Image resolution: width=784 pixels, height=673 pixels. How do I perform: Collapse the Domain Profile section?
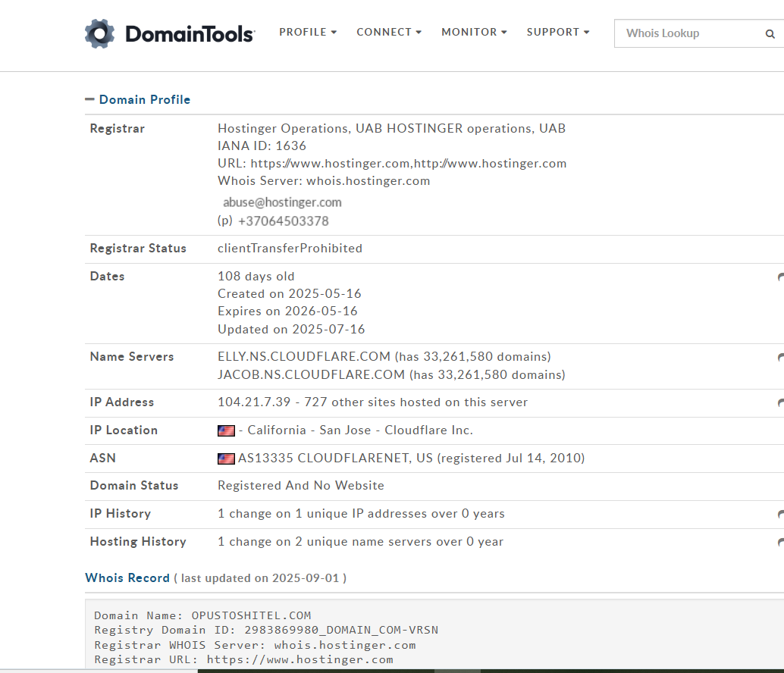tap(89, 99)
